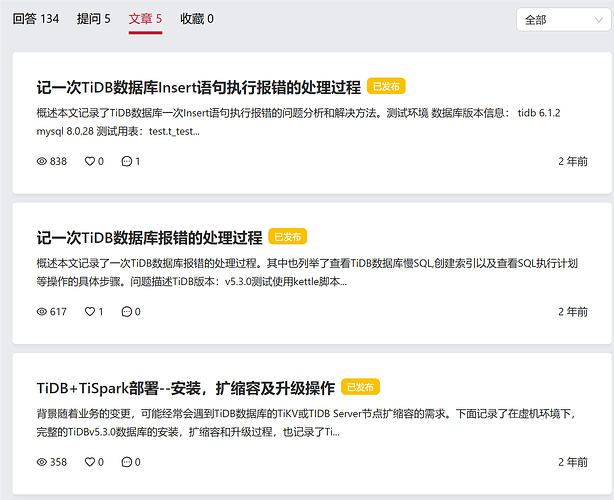This screenshot has height=500, width=614.
Task: Open comments icon on the 617-view article
Action: click(x=126, y=312)
